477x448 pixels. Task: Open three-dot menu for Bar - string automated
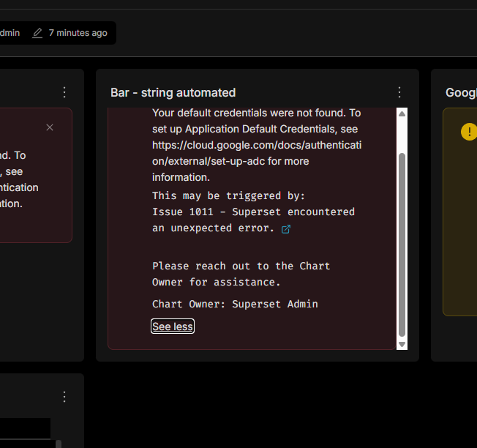click(399, 92)
